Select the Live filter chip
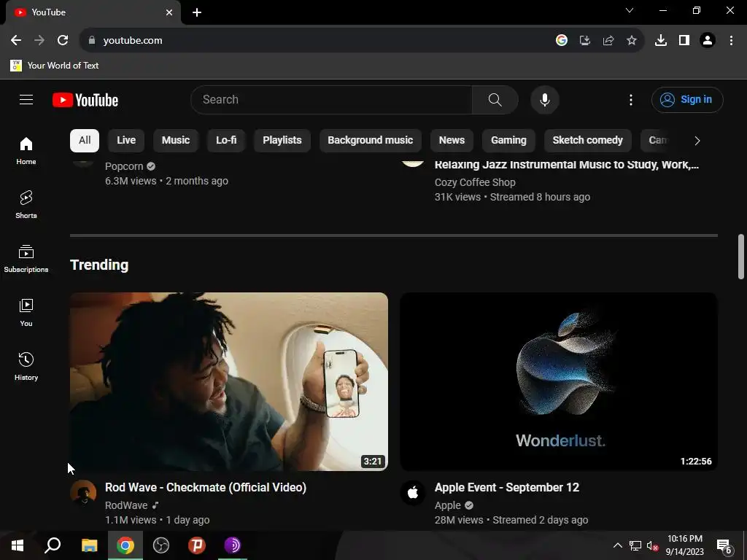The image size is (747, 560). click(126, 141)
